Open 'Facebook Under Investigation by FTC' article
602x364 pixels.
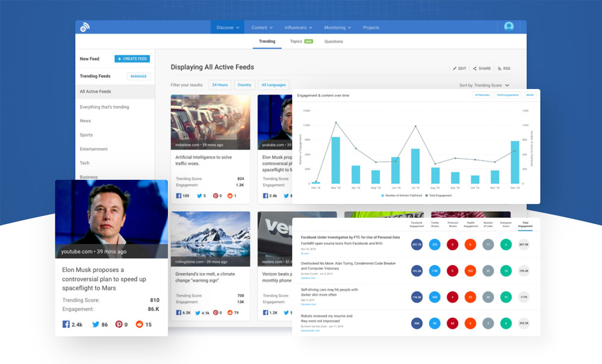point(350,238)
